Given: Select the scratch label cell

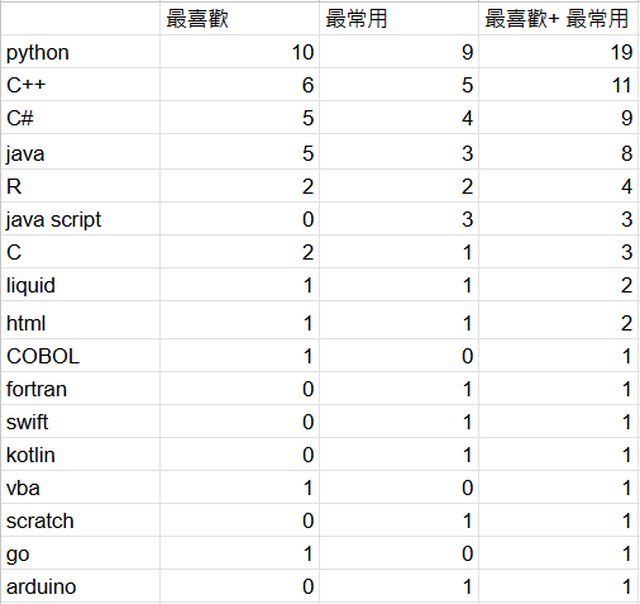Looking at the screenshot, I should [x=80, y=521].
